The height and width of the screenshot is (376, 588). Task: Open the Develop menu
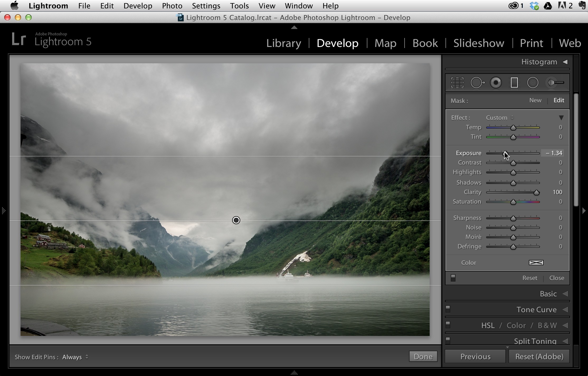tap(138, 6)
